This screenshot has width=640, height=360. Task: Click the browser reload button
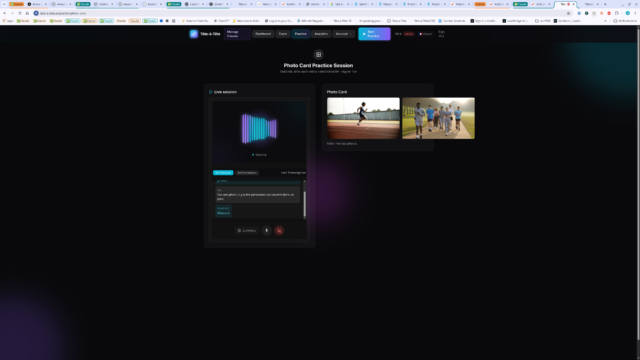[x=20, y=13]
